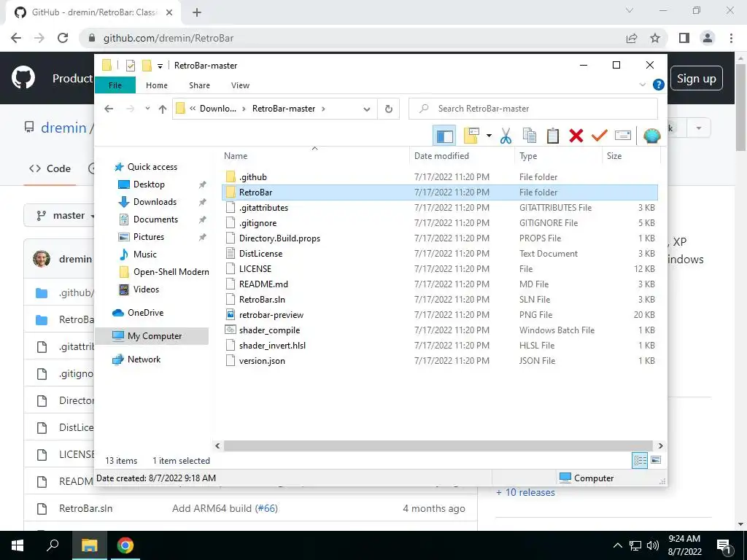Select OneDrive in the navigation pane
Image resolution: width=747 pixels, height=560 pixels.
pyautogui.click(x=145, y=313)
